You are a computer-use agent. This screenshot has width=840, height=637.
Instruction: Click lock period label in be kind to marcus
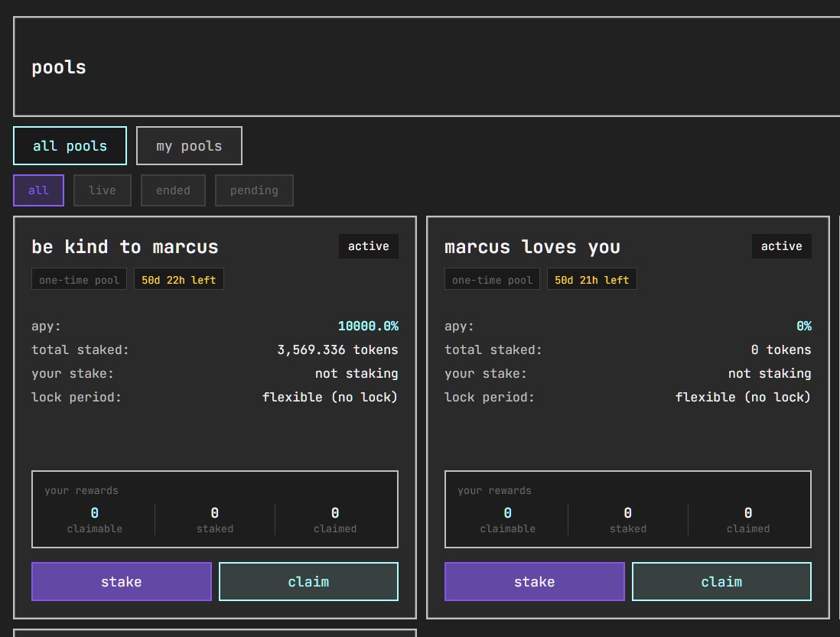[x=77, y=397]
